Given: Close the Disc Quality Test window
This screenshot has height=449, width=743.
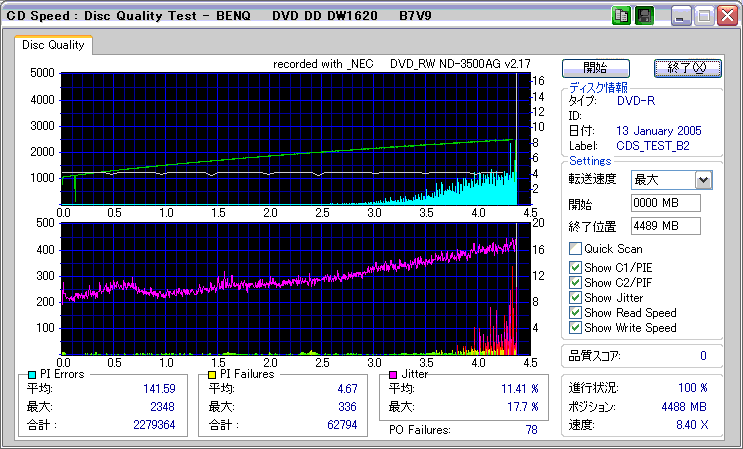Looking at the screenshot, I should (727, 15).
